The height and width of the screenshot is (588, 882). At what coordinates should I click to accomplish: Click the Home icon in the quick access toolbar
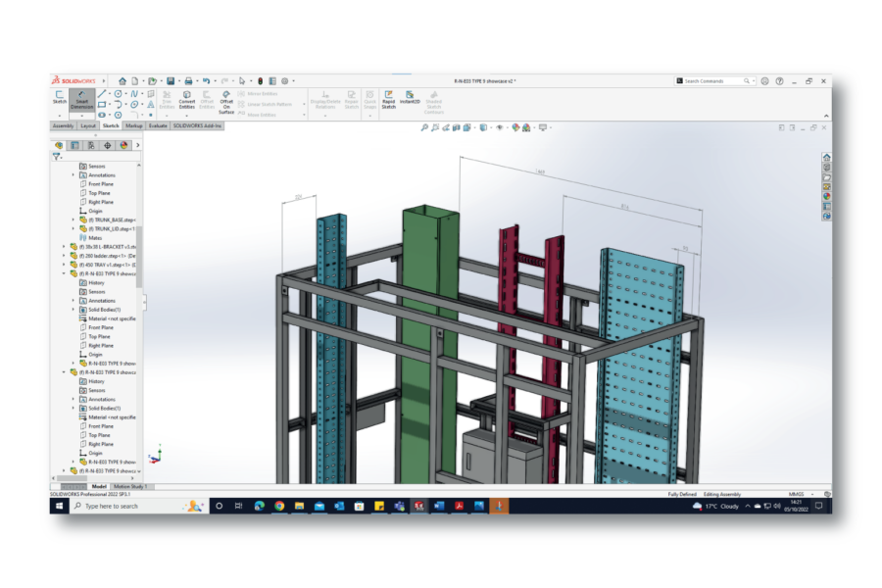point(122,81)
